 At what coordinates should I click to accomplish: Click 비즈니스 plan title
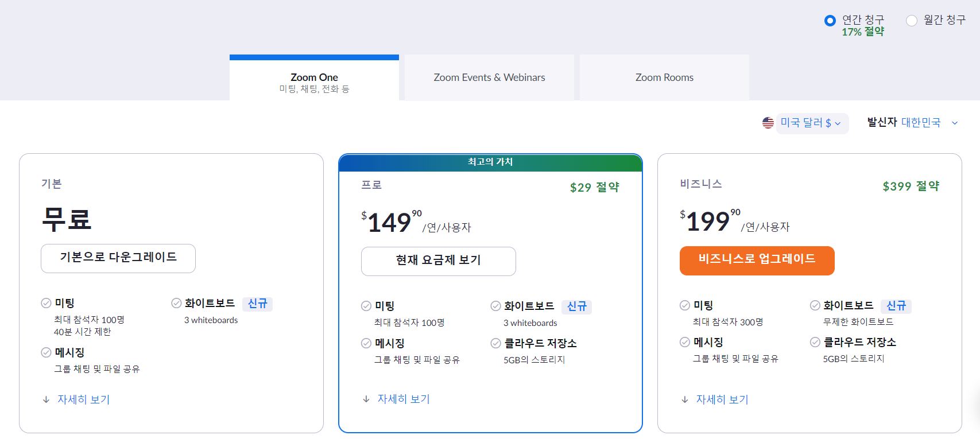click(x=701, y=184)
